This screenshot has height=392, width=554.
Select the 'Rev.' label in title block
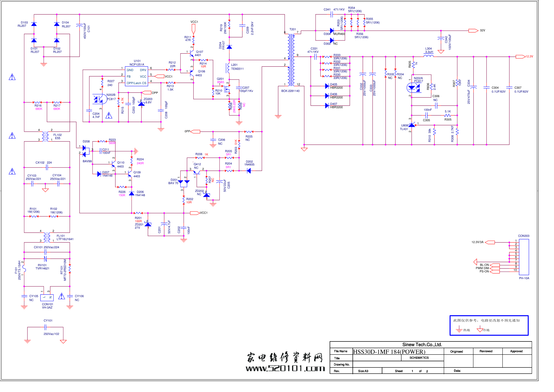(x=337, y=371)
